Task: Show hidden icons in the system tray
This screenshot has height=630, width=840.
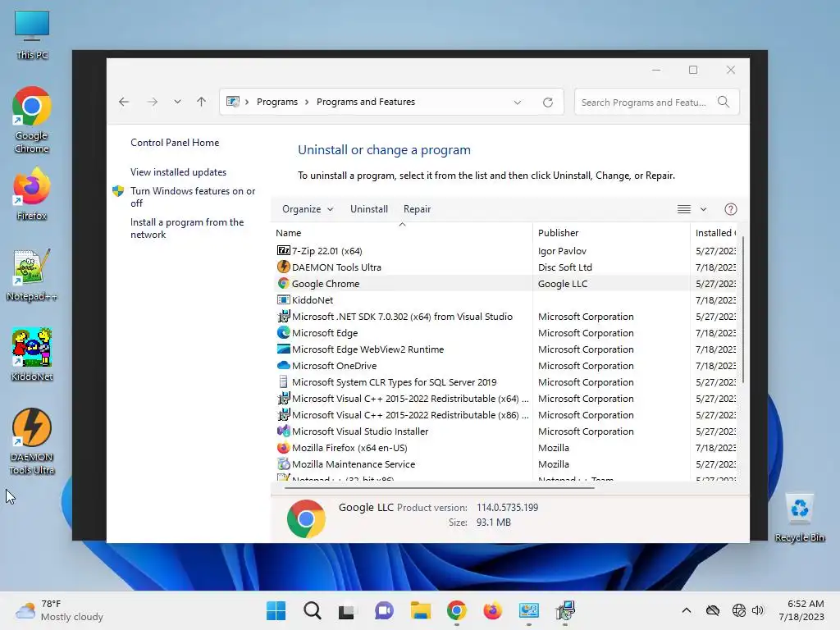Action: [x=687, y=610]
